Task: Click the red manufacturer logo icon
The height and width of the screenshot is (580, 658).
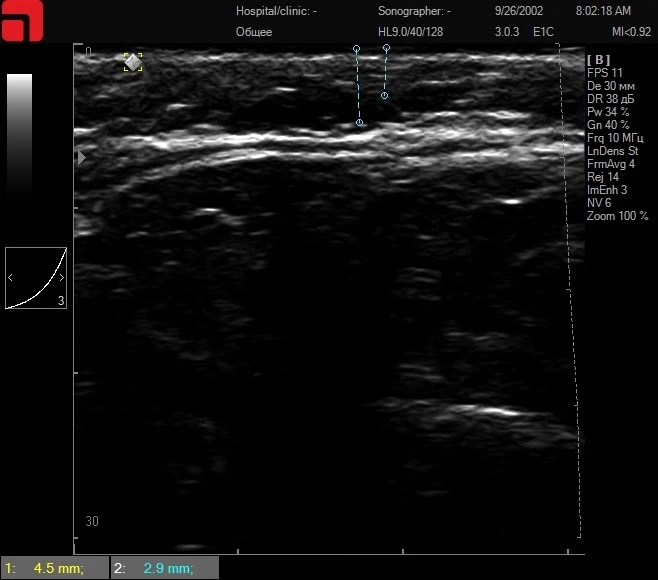Action: 21,21
